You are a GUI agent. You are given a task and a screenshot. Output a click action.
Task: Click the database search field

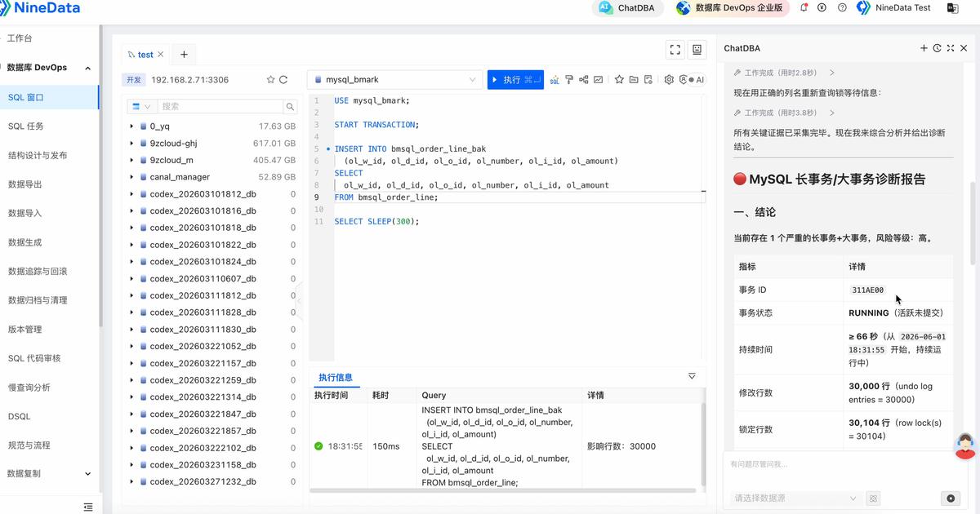pyautogui.click(x=220, y=106)
